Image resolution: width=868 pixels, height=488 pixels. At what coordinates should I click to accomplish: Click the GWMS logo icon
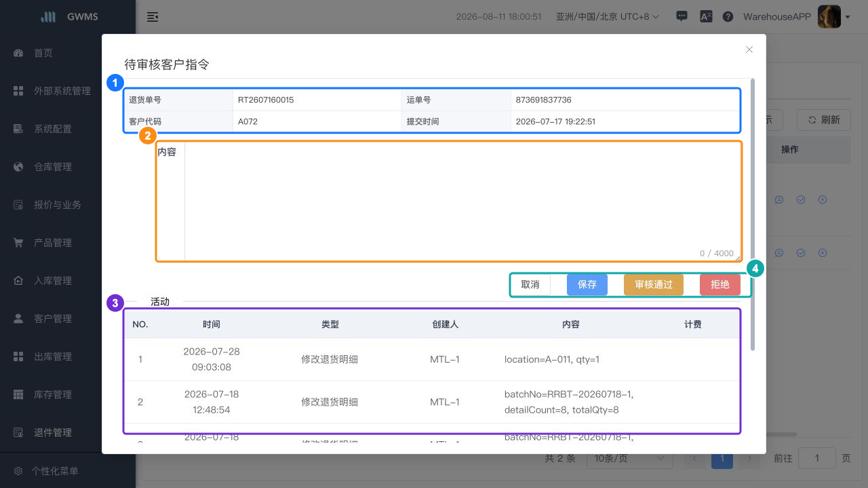48,17
